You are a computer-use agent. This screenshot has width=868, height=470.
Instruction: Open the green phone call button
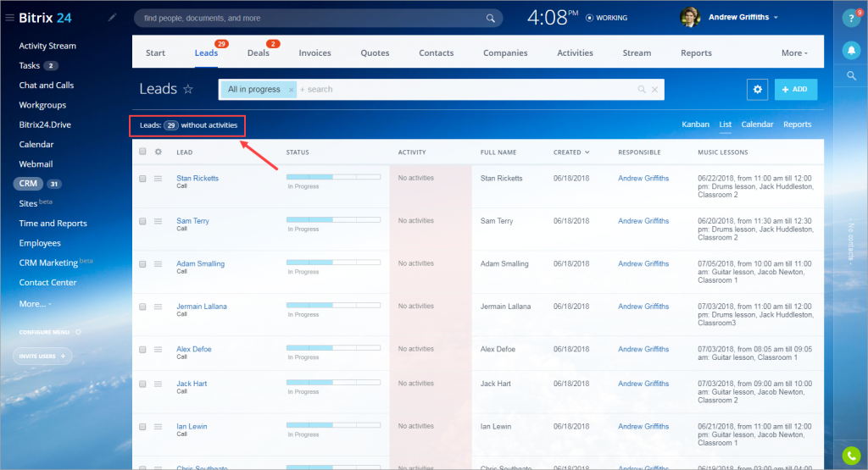[851, 456]
